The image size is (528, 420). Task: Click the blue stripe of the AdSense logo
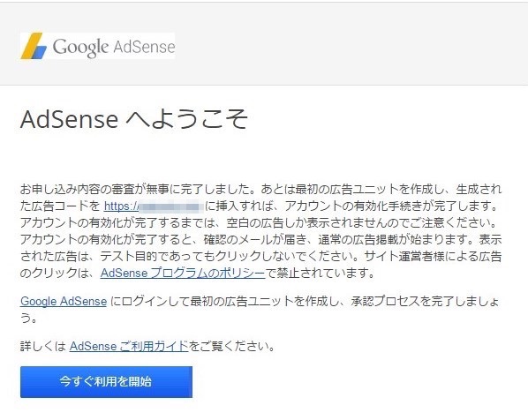pyautogui.click(x=40, y=52)
